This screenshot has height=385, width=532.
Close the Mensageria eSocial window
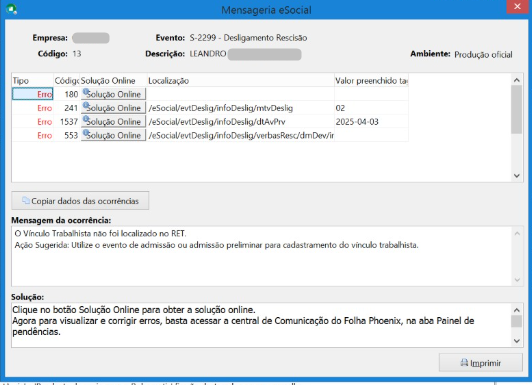pyautogui.click(x=517, y=6)
